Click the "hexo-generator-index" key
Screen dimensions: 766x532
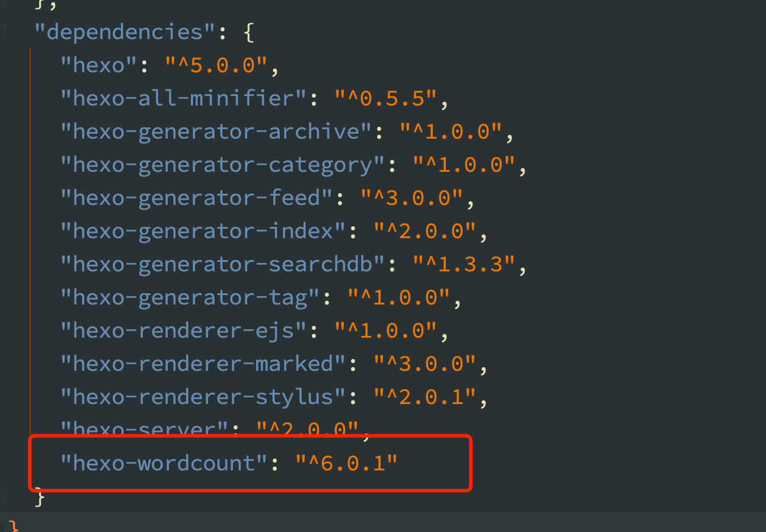click(204, 230)
